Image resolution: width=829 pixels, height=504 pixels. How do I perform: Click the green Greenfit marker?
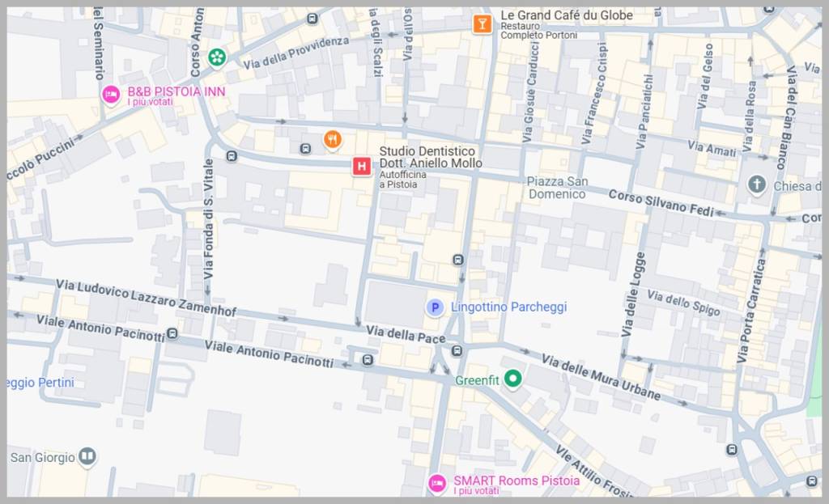coord(512,379)
